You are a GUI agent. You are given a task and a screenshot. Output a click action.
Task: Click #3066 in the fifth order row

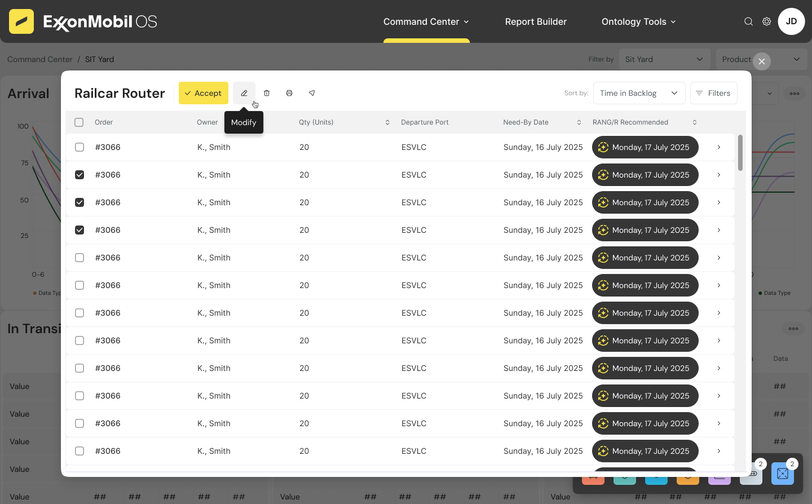pyautogui.click(x=108, y=258)
